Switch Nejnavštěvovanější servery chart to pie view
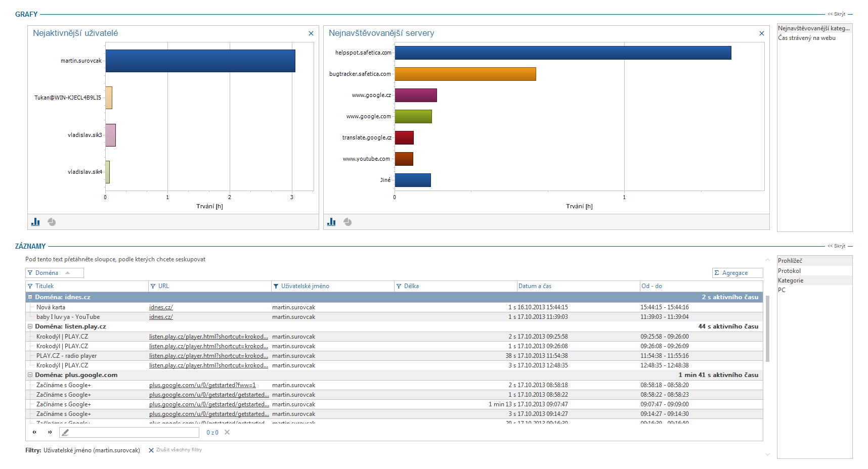868x469 pixels. pyautogui.click(x=348, y=222)
